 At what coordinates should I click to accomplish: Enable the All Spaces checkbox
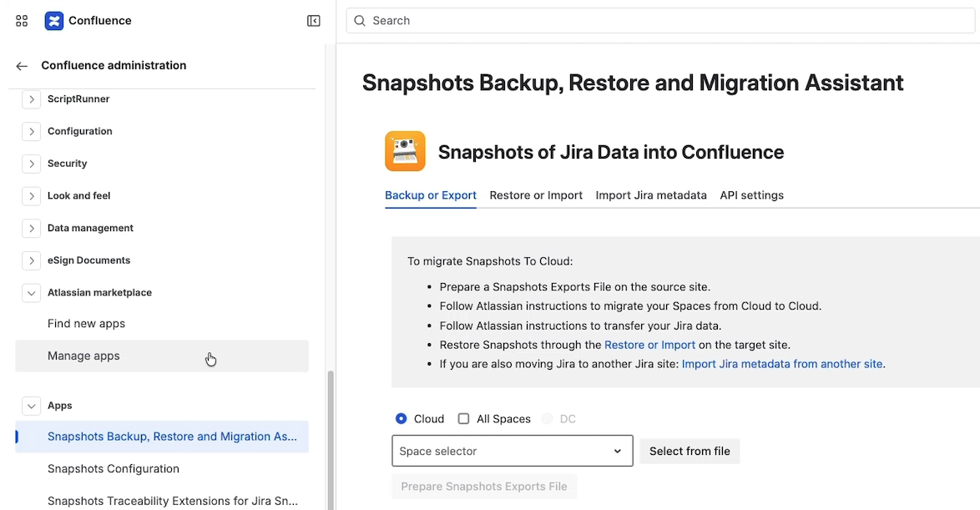click(x=463, y=419)
